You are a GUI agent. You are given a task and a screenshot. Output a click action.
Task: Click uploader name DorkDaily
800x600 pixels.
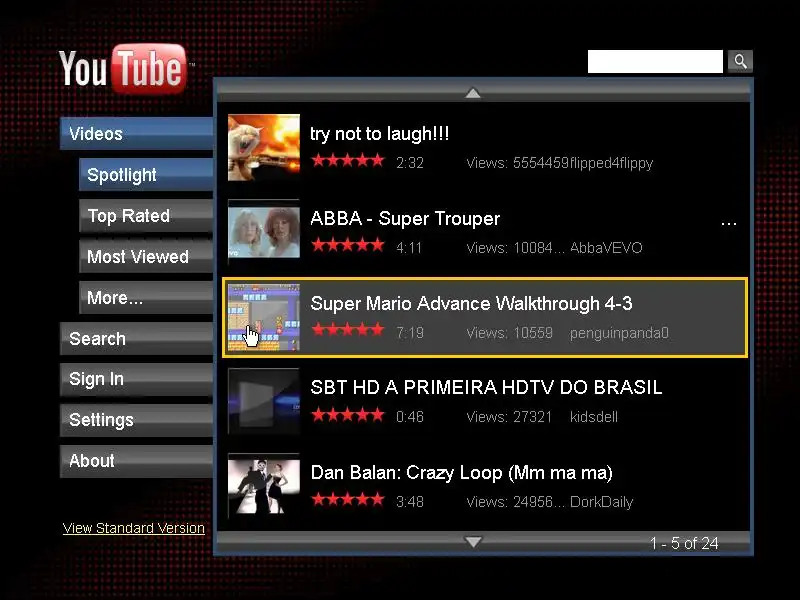[602, 502]
